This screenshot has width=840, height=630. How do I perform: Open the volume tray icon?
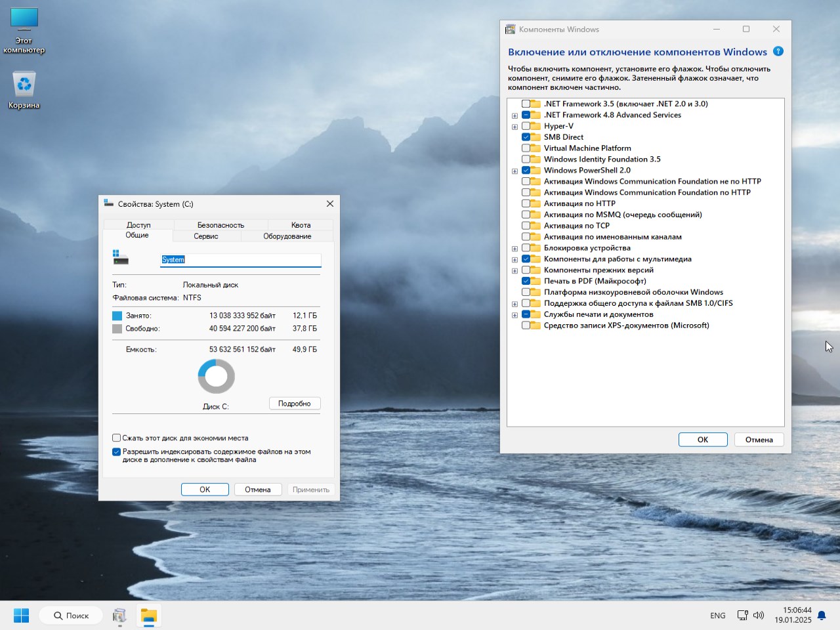759,616
